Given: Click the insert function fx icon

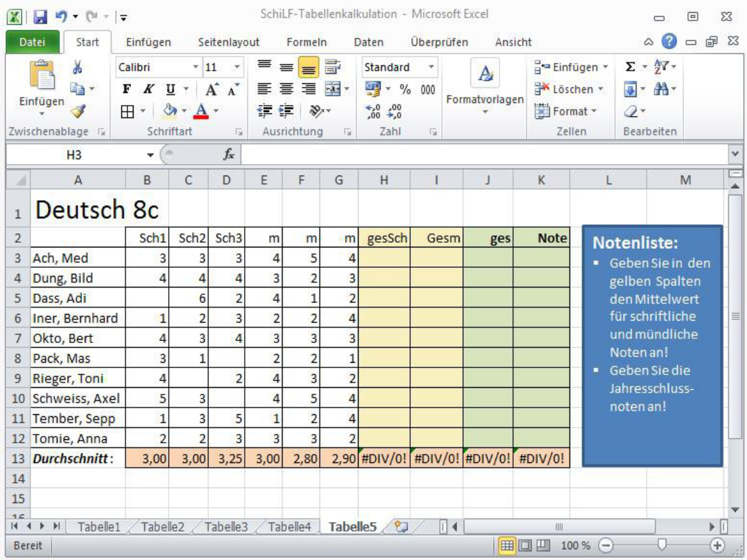Looking at the screenshot, I should (x=229, y=155).
